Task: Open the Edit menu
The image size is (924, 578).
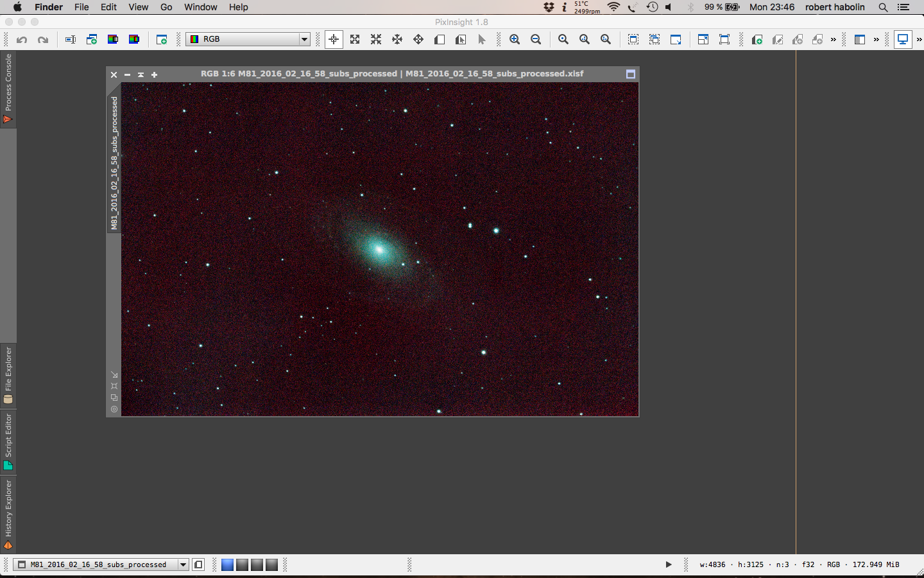Action: [x=108, y=7]
